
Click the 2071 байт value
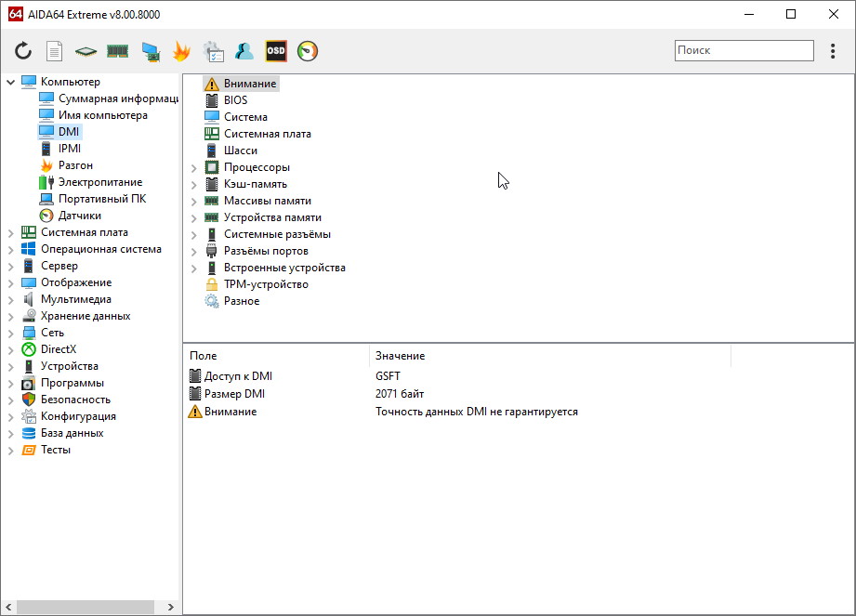400,394
